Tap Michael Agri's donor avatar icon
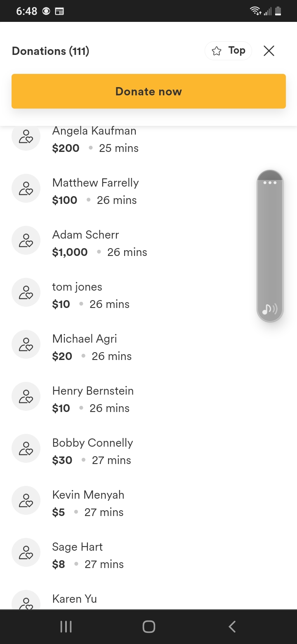297x644 pixels. (x=26, y=344)
